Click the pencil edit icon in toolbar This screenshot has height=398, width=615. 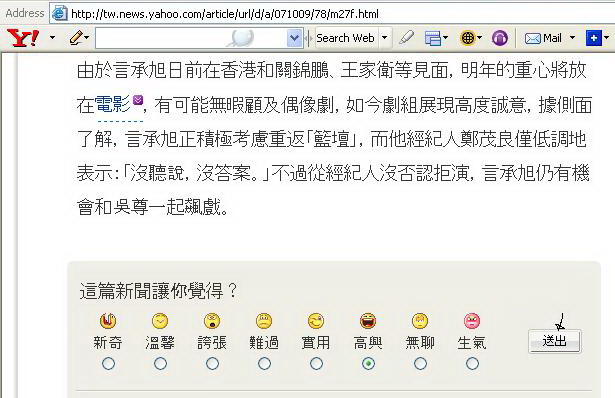click(x=76, y=38)
